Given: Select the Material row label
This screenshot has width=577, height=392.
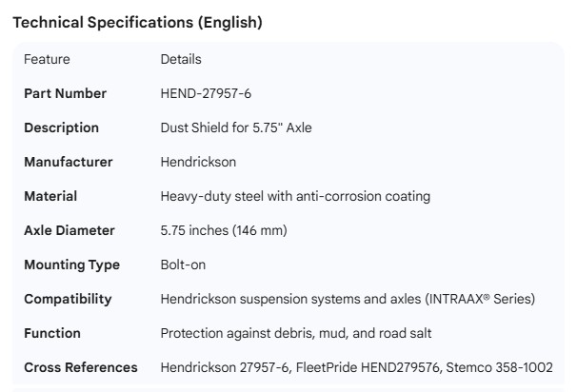Looking at the screenshot, I should click(50, 196).
